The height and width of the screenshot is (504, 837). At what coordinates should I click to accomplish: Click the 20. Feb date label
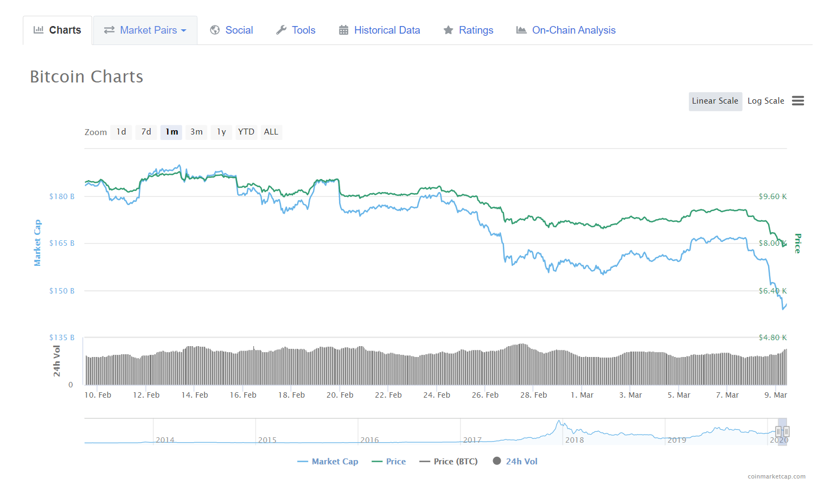pos(340,395)
